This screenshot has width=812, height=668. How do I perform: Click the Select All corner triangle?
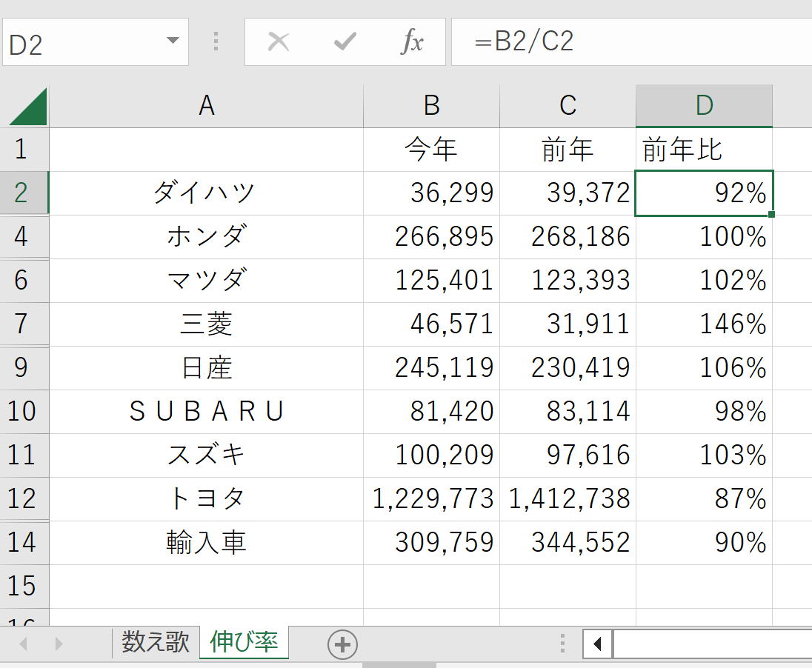pos(28,107)
